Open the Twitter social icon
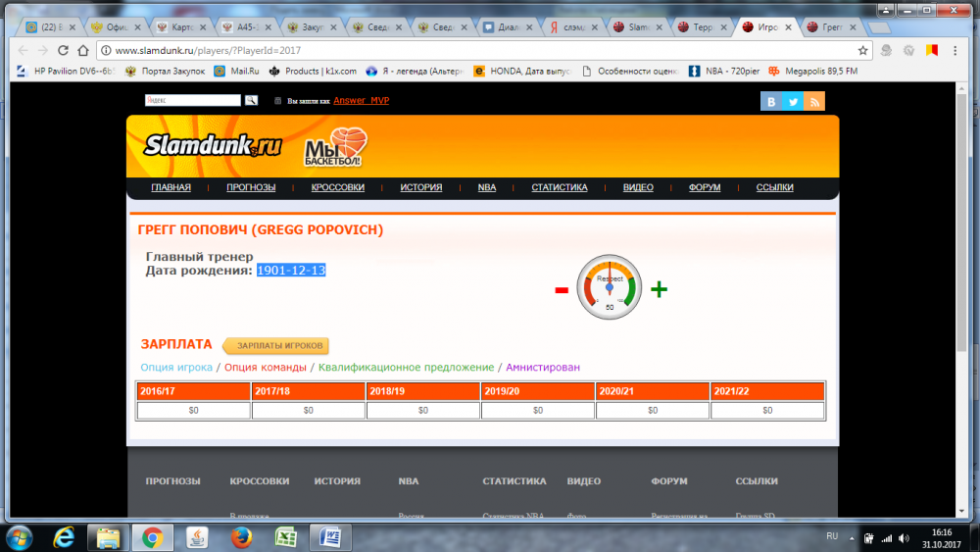Screen dimensions: 980x552 click(793, 101)
